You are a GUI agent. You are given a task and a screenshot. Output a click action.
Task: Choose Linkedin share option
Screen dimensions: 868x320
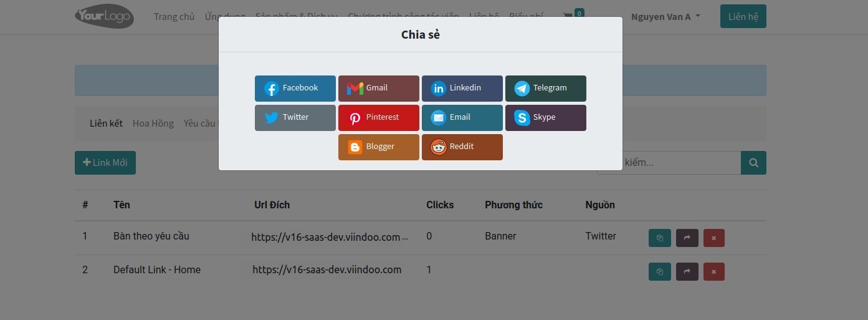coord(462,89)
